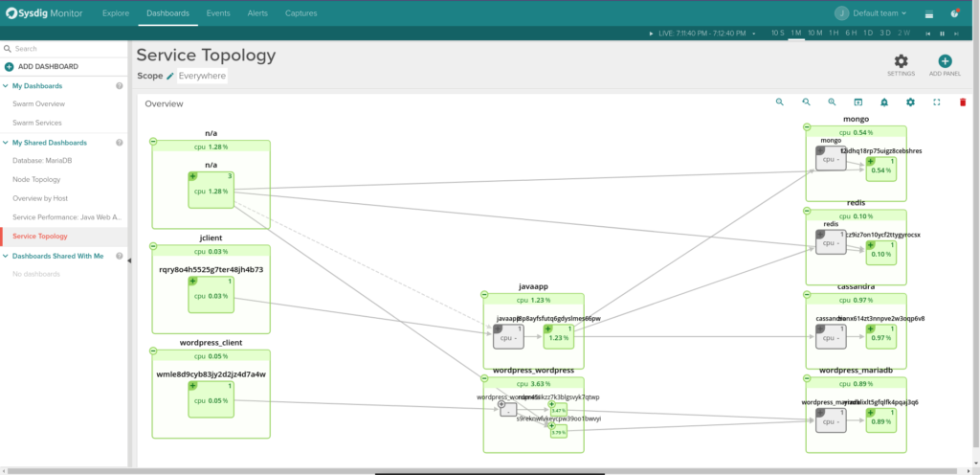This screenshot has height=475, width=980.
Task: Open the Default team dropdown
Action: pyautogui.click(x=880, y=13)
